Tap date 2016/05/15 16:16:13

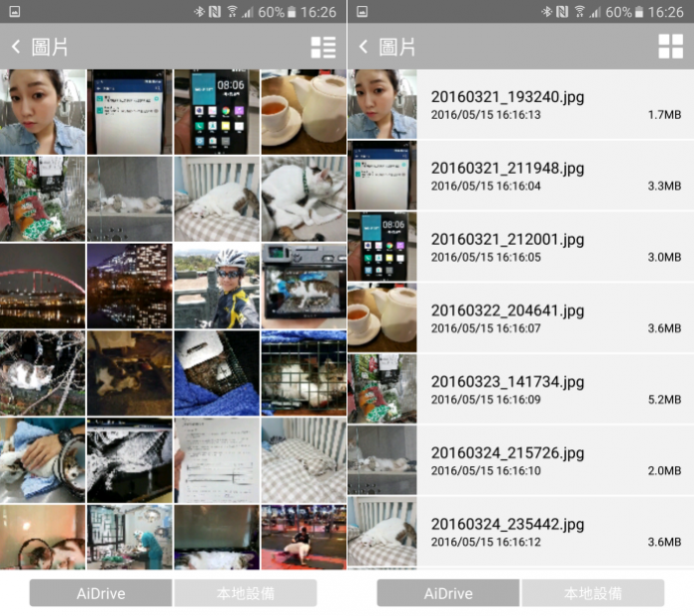pyautogui.click(x=486, y=115)
